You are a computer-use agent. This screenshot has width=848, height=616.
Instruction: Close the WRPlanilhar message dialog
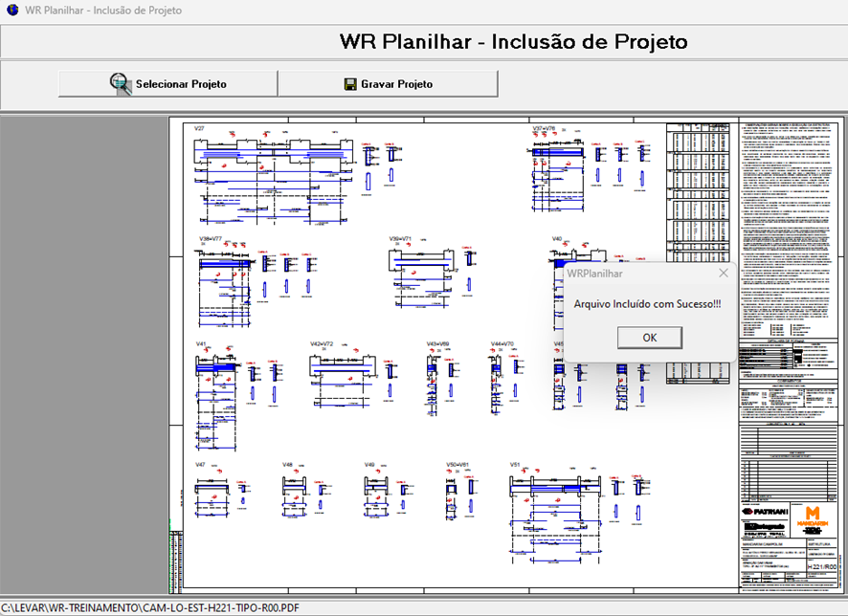(723, 273)
